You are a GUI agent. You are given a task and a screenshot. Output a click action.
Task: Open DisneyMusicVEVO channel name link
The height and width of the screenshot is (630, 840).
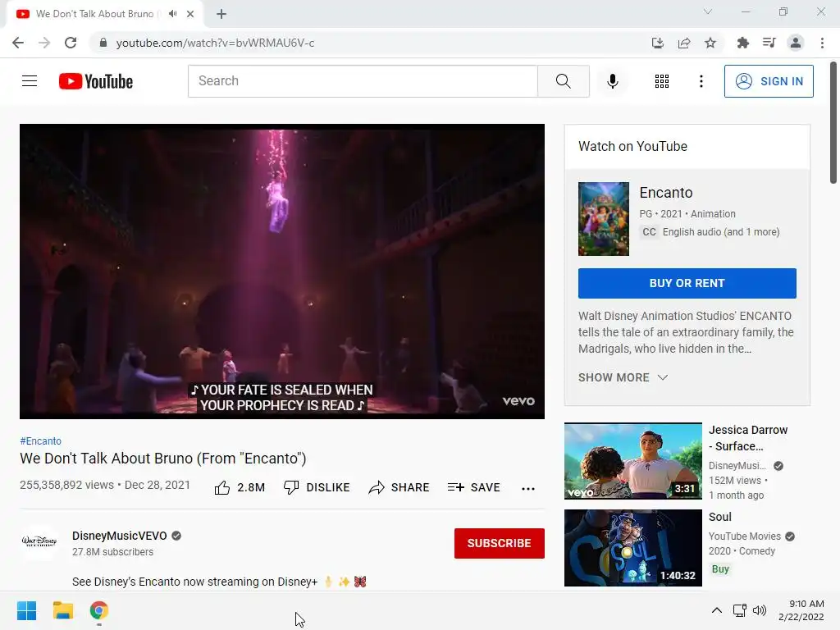tap(120, 536)
